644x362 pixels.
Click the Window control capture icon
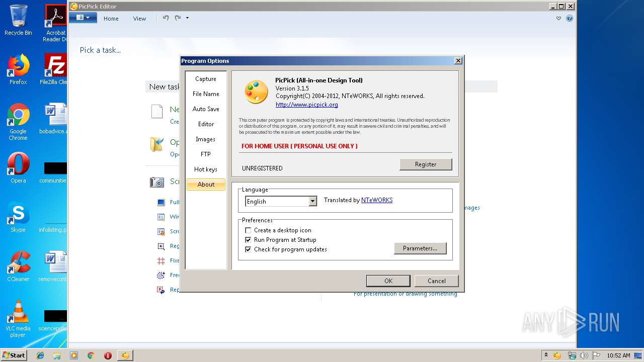pyautogui.click(x=161, y=217)
